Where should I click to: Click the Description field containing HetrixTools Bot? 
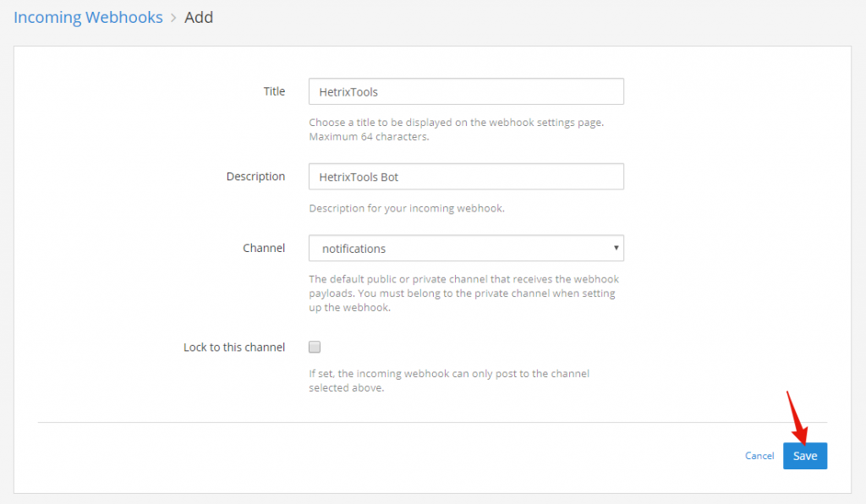466,176
